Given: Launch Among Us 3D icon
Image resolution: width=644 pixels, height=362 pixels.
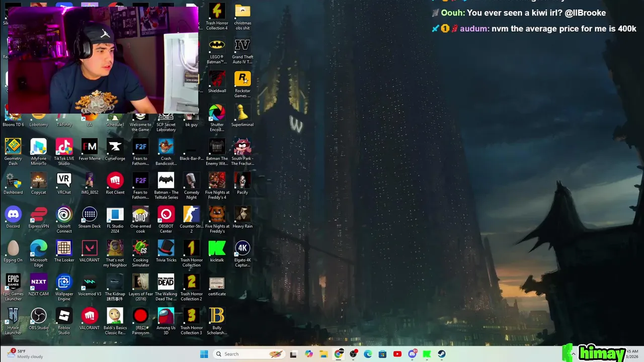Looking at the screenshot, I should click(x=166, y=321).
